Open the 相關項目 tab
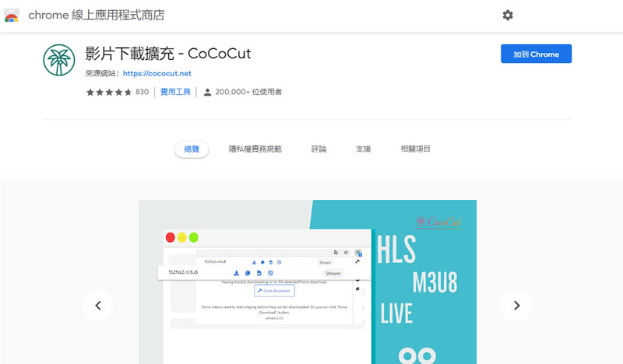 (415, 149)
